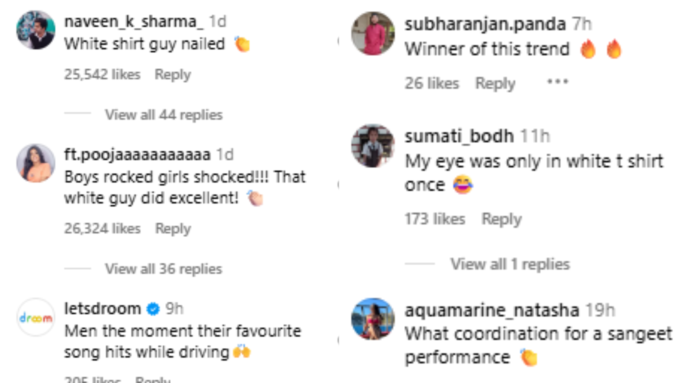
Task: Reply to ft.poojaaaaaaaaaa comment
Action: [173, 229]
